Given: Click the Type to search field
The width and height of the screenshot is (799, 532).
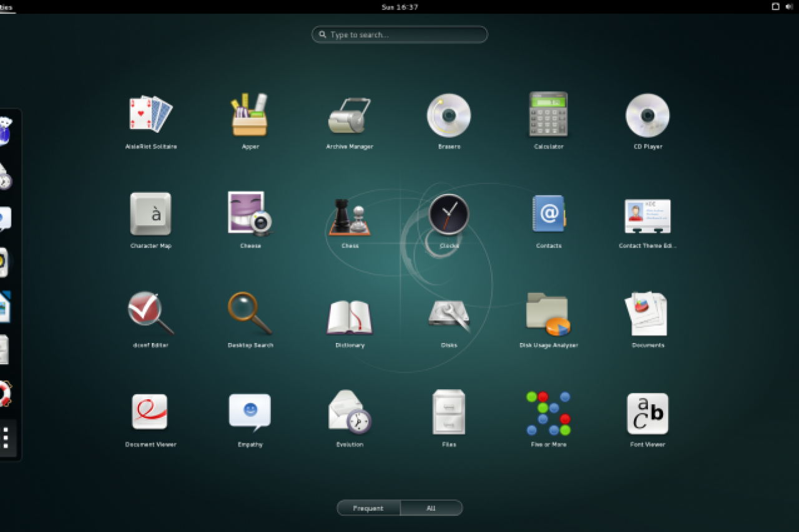Looking at the screenshot, I should pos(399,34).
